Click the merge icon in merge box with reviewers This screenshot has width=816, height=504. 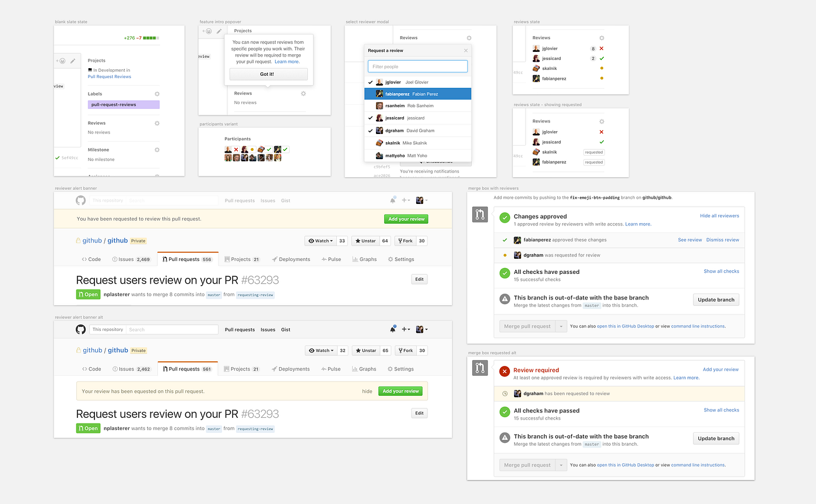[x=480, y=214]
